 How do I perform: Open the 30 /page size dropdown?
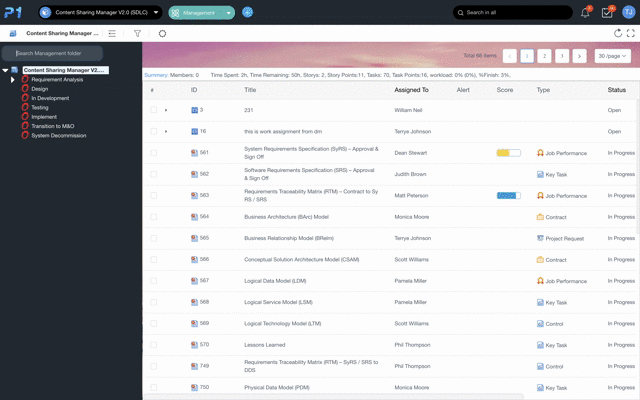[x=612, y=56]
